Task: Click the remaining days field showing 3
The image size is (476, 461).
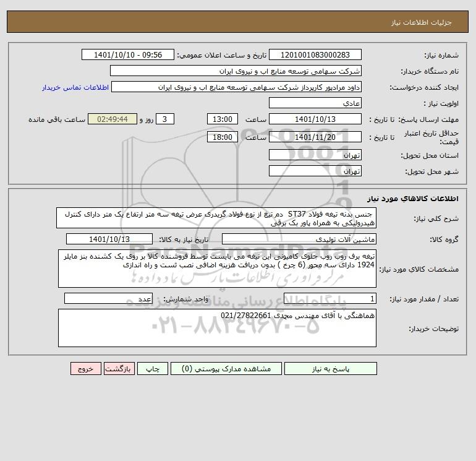Action: pos(165,119)
